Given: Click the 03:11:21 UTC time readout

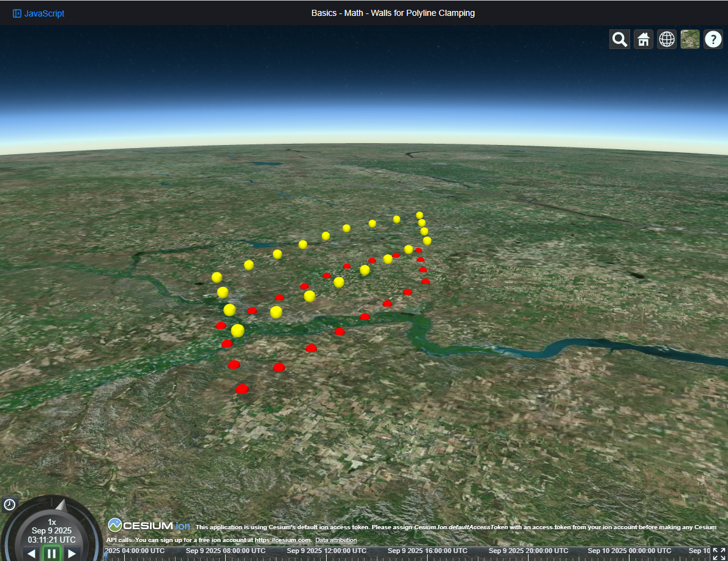Looking at the screenshot, I should point(51,540).
